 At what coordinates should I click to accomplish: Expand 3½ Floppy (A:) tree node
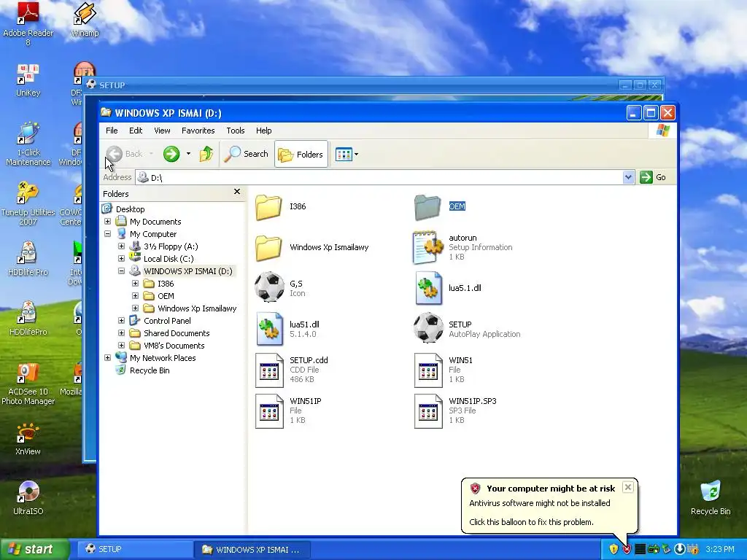pyautogui.click(x=122, y=246)
